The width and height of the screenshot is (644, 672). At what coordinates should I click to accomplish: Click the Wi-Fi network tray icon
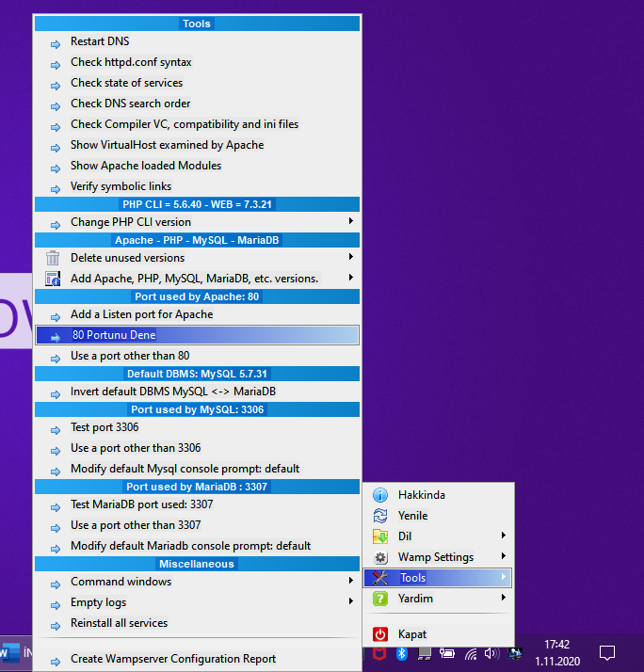471,653
